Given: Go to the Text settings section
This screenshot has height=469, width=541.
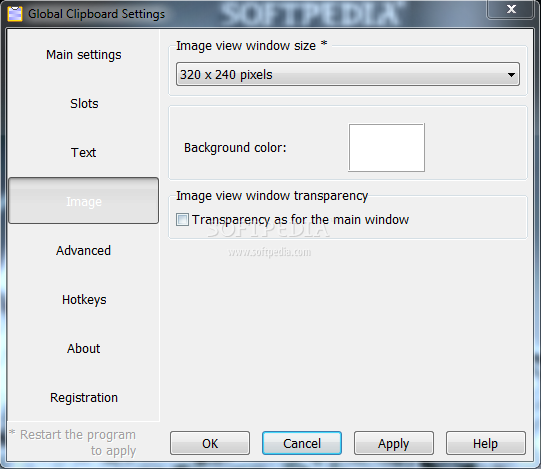Looking at the screenshot, I should pyautogui.click(x=83, y=153).
